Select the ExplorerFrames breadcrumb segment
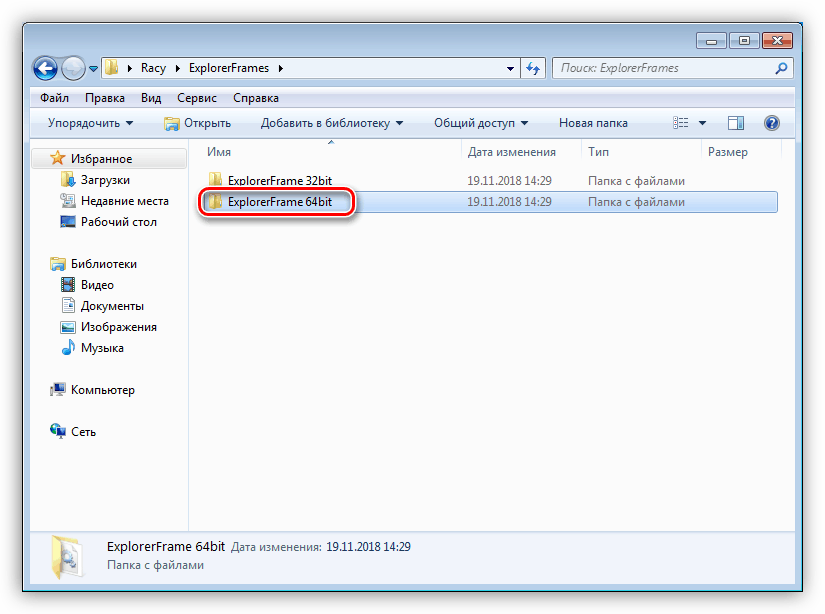This screenshot has width=825, height=614. point(229,68)
